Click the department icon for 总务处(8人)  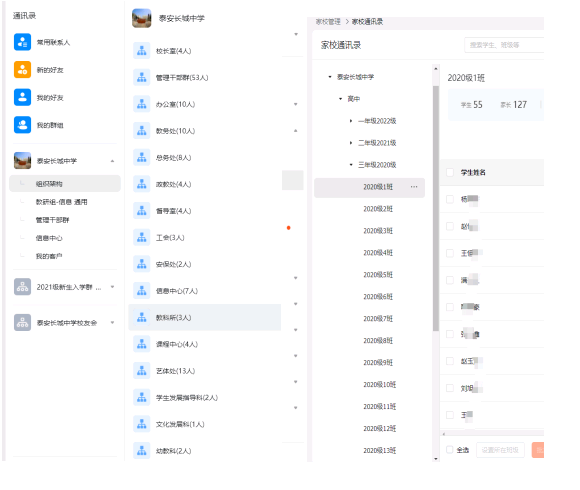[142, 158]
